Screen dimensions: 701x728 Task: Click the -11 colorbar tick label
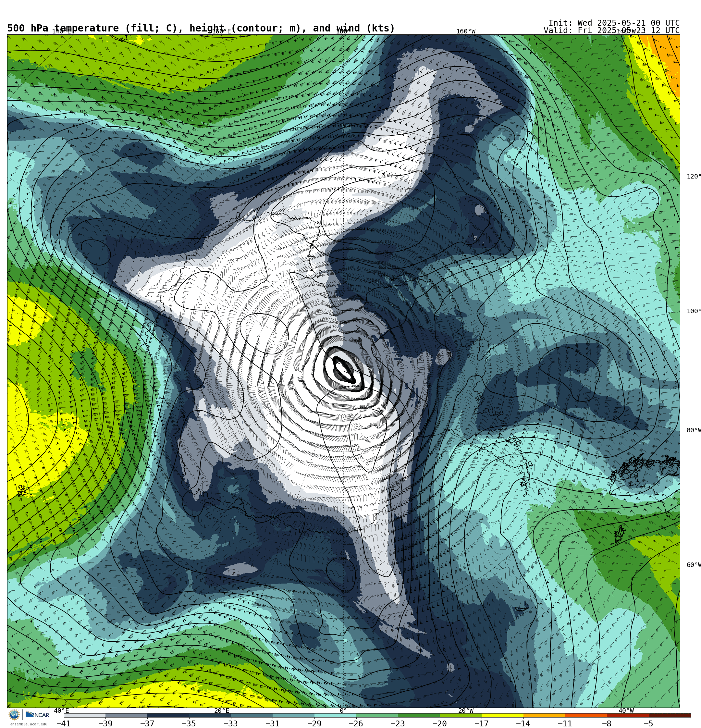[x=565, y=723]
